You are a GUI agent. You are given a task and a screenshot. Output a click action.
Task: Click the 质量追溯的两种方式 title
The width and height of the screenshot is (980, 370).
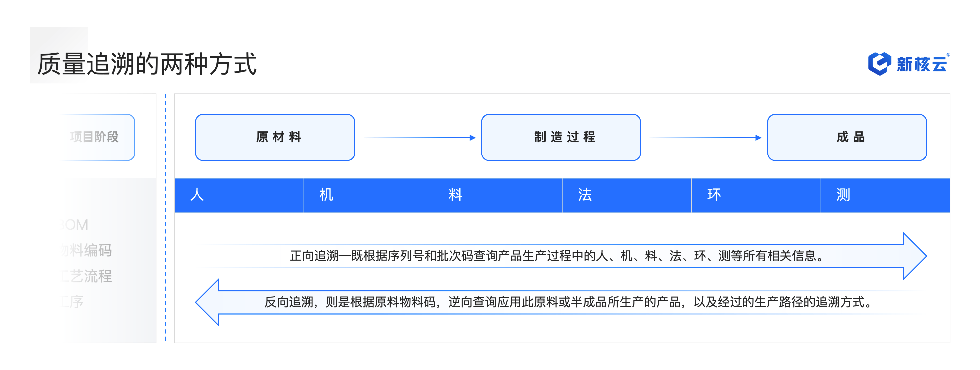[147, 64]
